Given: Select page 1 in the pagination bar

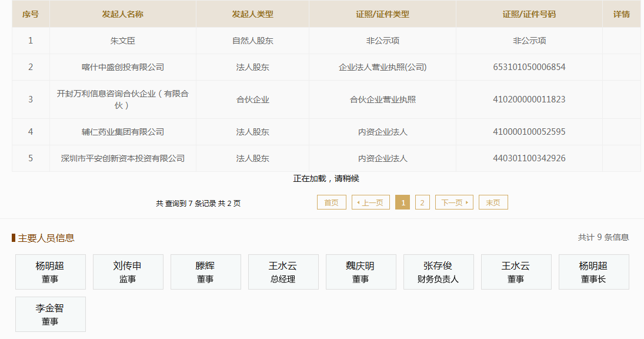Looking at the screenshot, I should pos(403,202).
